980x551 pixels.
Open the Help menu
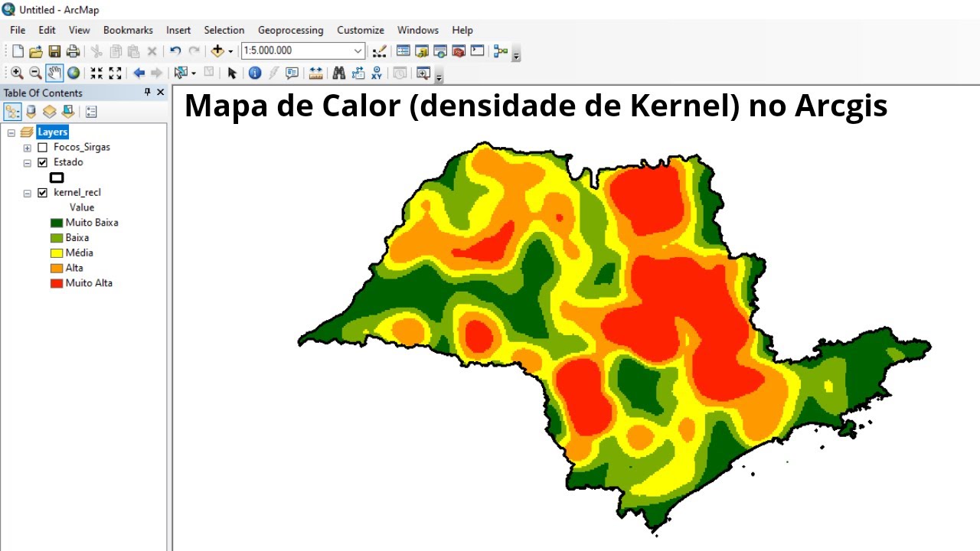click(x=462, y=30)
